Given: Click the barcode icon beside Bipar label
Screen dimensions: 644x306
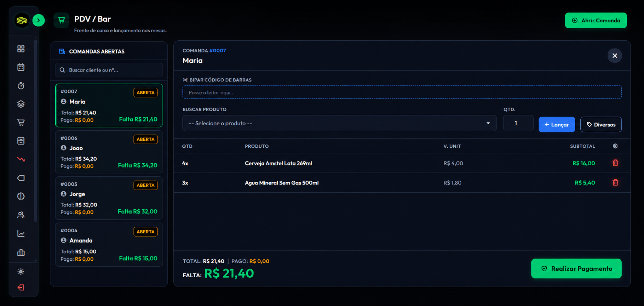Looking at the screenshot, I should (x=185, y=80).
